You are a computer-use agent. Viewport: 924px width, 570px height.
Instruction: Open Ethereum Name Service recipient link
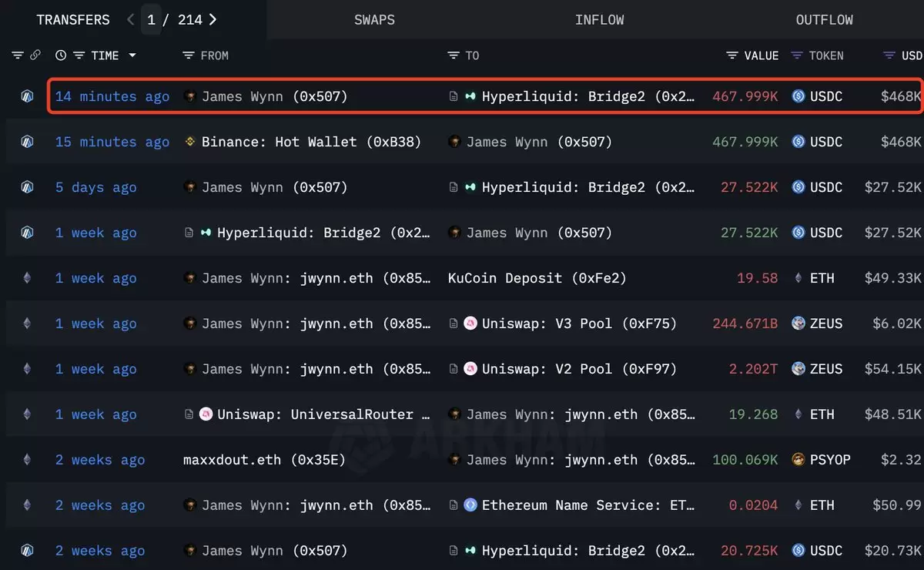click(588, 505)
